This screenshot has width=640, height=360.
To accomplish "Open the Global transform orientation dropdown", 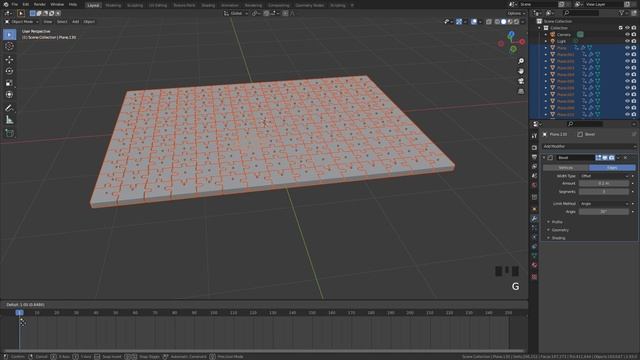I will point(236,13).
